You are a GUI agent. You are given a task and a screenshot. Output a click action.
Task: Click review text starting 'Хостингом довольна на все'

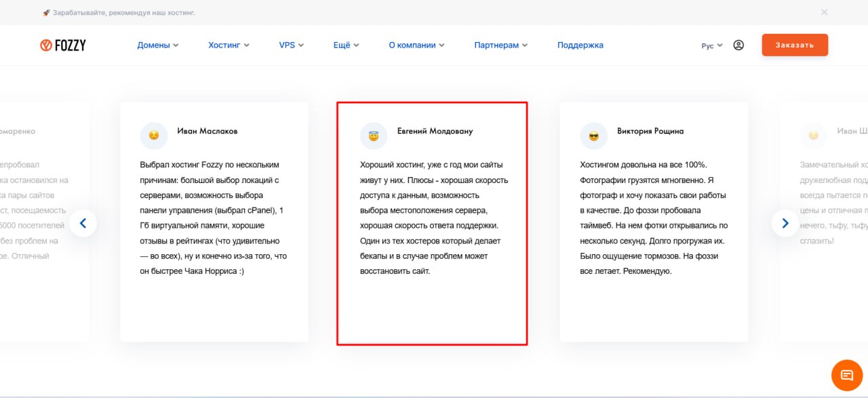[654, 218]
